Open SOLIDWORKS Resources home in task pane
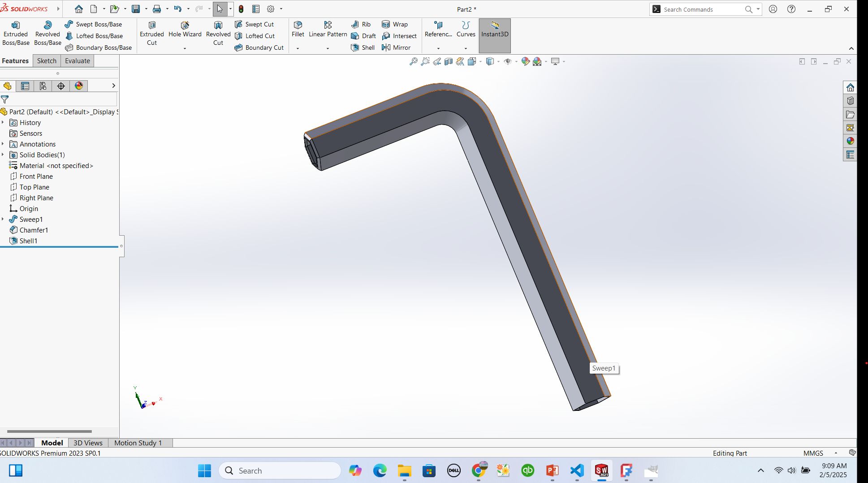Viewport: 868px width, 483px height. pos(850,87)
